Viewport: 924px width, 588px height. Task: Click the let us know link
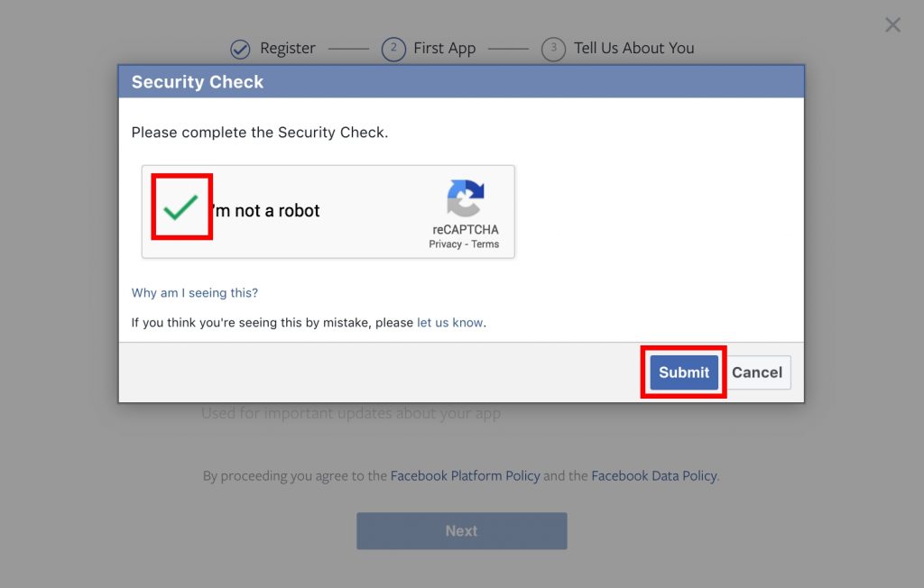(x=449, y=322)
